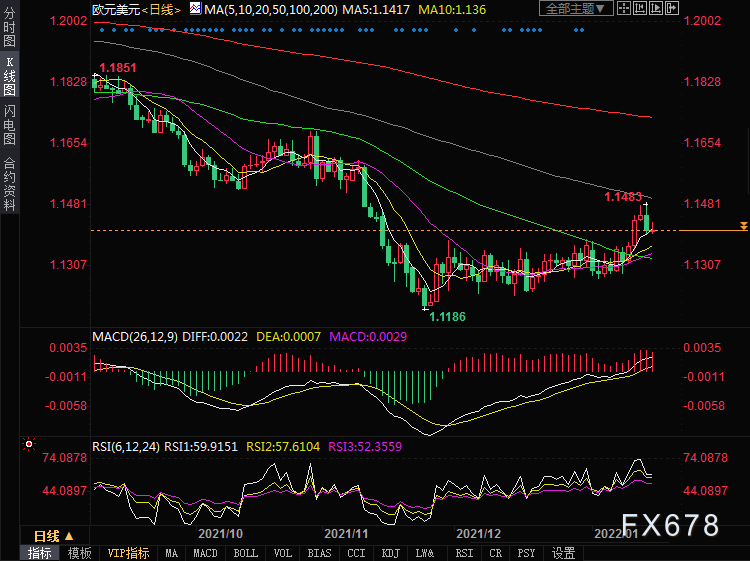
Task: Click the RSI1:59.9151 value
Action: (x=201, y=447)
